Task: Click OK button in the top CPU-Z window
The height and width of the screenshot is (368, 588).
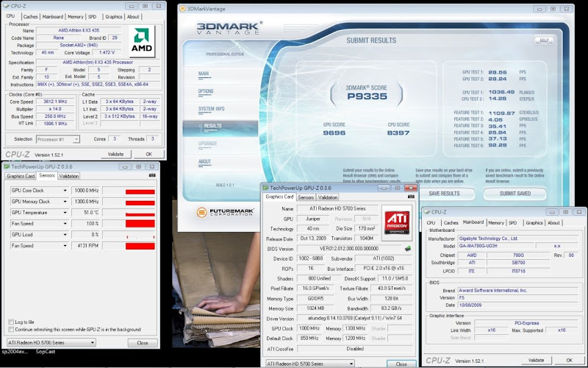Action: (x=149, y=154)
